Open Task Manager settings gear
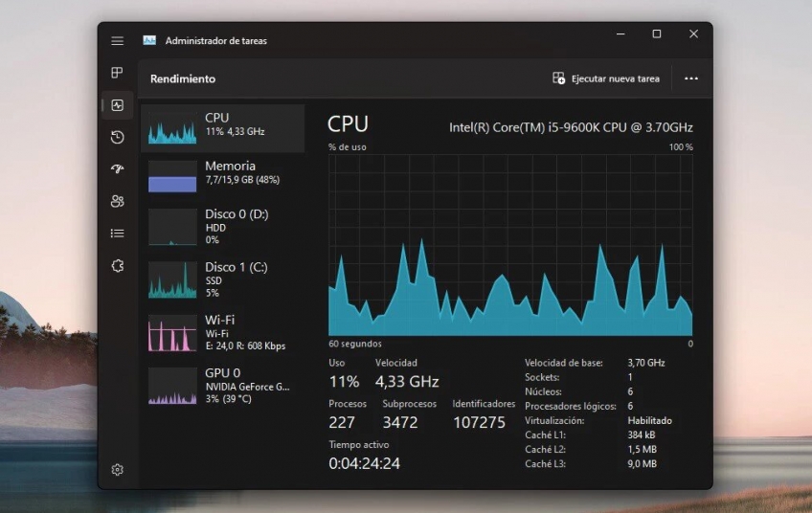 point(117,470)
